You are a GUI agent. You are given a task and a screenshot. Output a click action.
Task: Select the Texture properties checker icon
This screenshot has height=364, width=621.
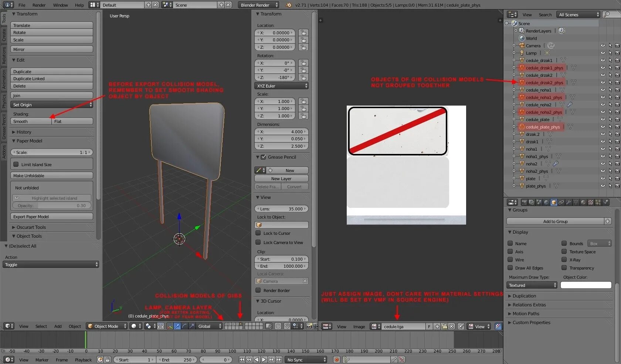click(x=590, y=202)
